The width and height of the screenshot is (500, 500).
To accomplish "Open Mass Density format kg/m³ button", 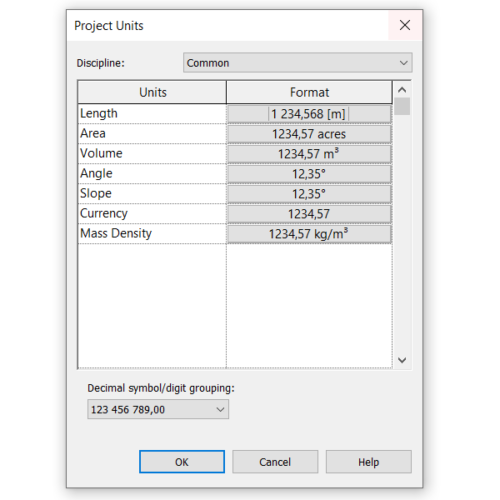I will click(309, 234).
